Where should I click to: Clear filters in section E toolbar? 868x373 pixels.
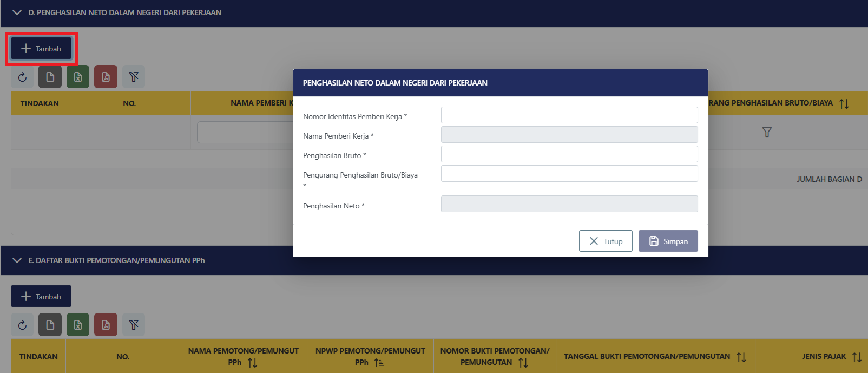tap(134, 325)
